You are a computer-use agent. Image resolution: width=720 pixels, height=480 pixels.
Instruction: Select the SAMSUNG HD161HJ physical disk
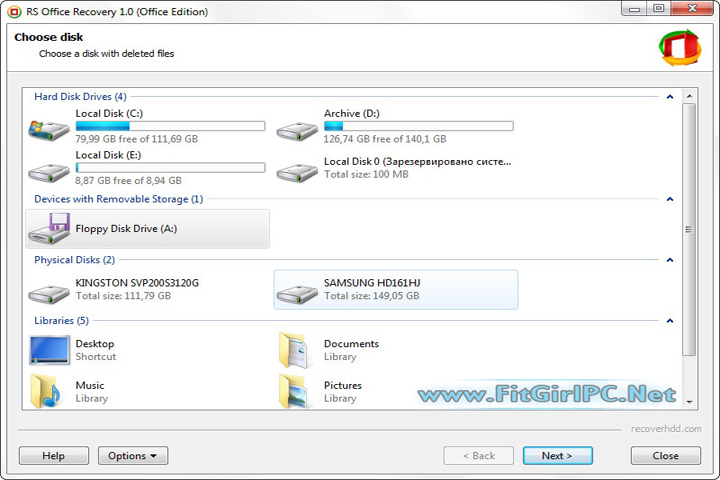[x=396, y=289]
